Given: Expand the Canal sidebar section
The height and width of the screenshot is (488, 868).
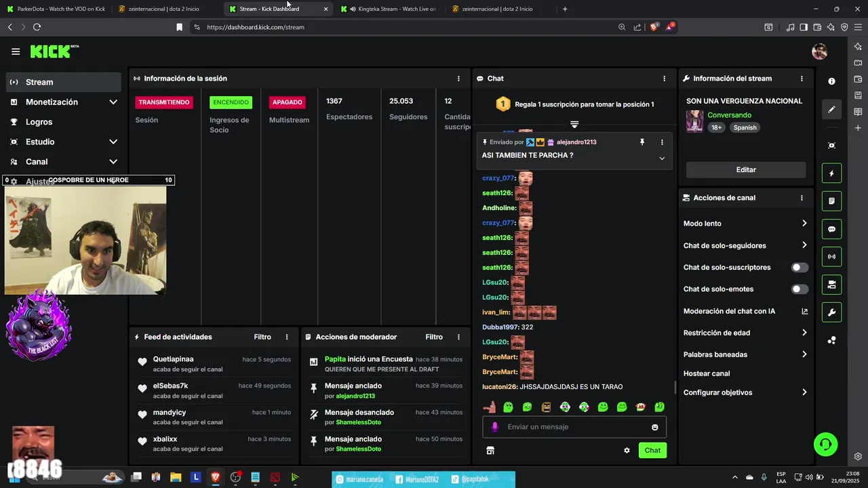Looking at the screenshot, I should 113,162.
